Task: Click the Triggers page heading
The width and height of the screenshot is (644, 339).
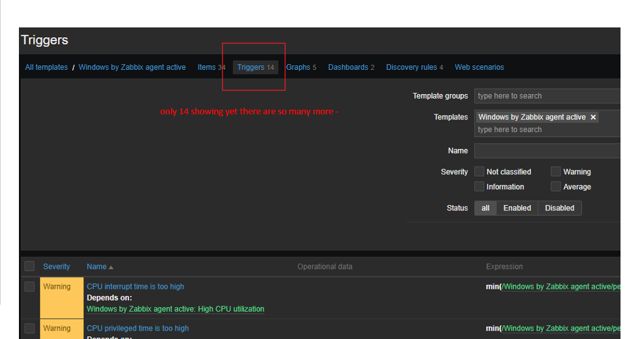Action: tap(44, 40)
